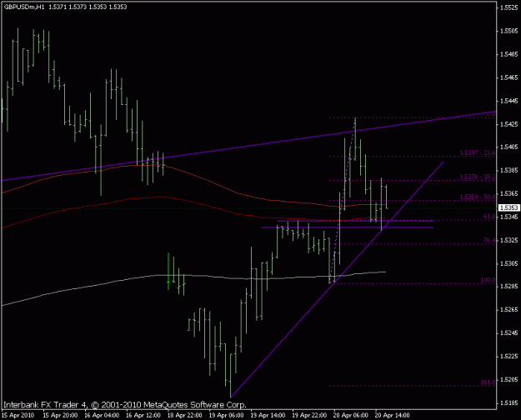This screenshot has height=420, width=521.
Task: Click the 19 Apr 06:00 time label
Action: pyautogui.click(x=226, y=415)
